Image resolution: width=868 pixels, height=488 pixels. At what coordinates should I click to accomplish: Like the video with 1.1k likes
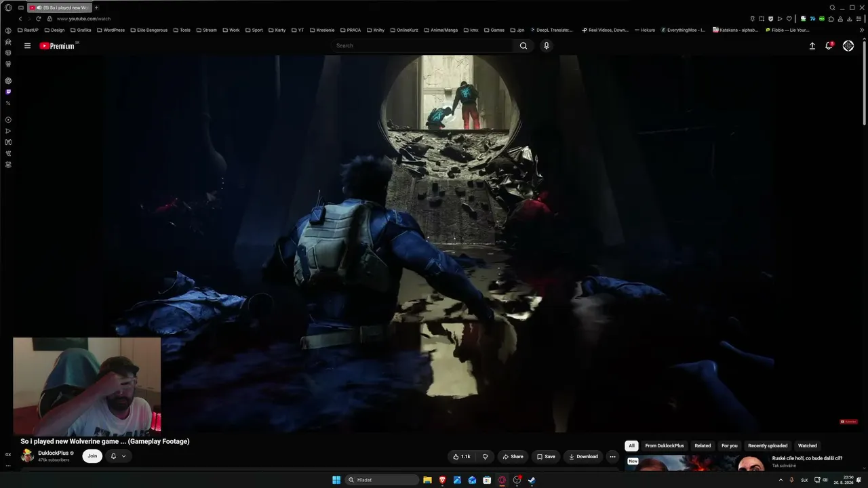pos(462,457)
